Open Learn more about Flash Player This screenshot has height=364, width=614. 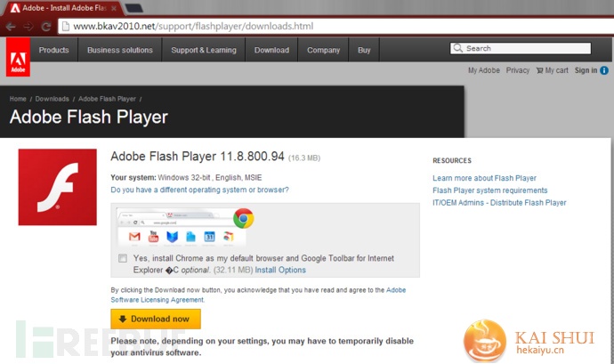tap(484, 178)
